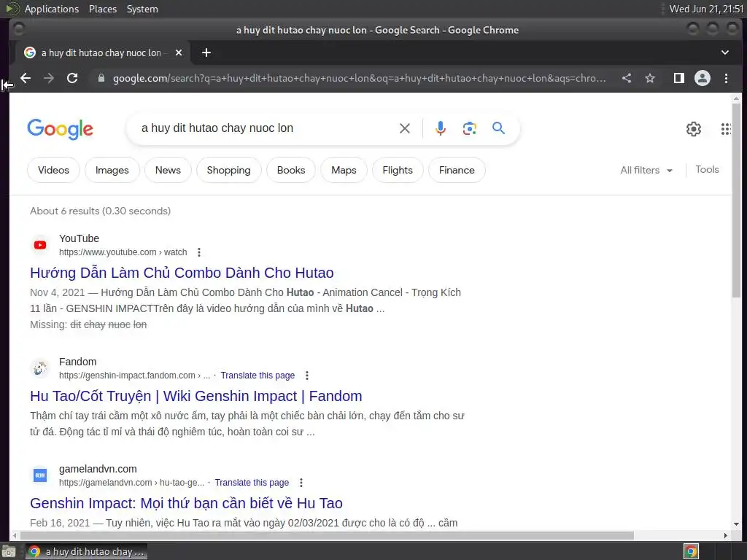Click the gamelandvn.com site name
The width and height of the screenshot is (747, 560).
tap(98, 469)
